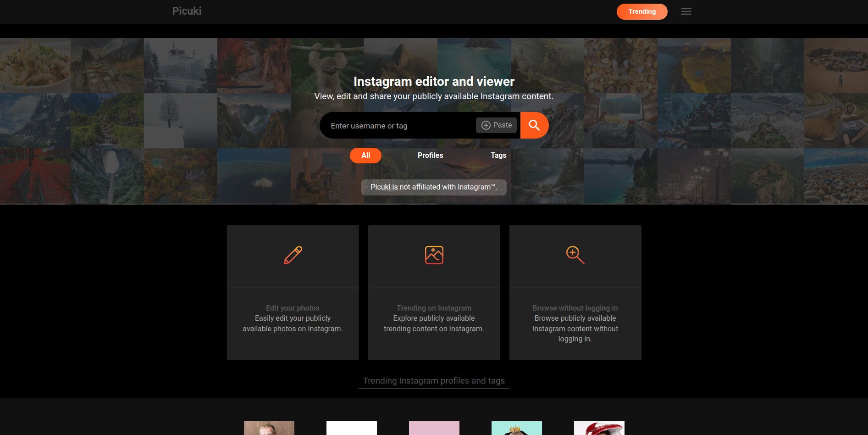Open the red-hat trending profile thumbnail
868x435 pixels.
[599, 428]
